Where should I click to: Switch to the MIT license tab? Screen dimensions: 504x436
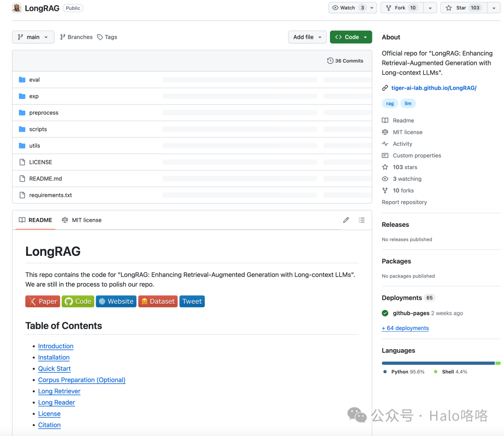[x=82, y=220]
